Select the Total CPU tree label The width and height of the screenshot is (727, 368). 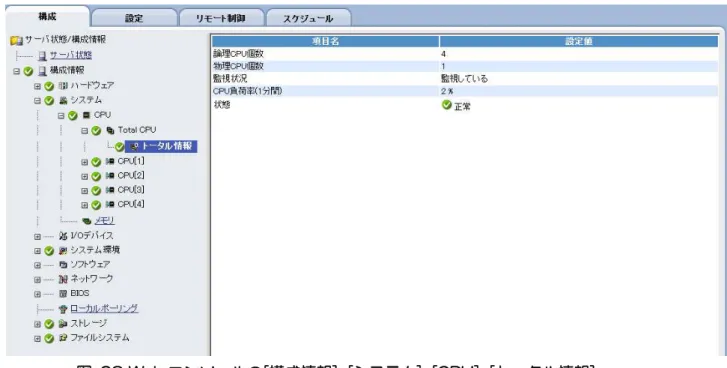(x=137, y=130)
